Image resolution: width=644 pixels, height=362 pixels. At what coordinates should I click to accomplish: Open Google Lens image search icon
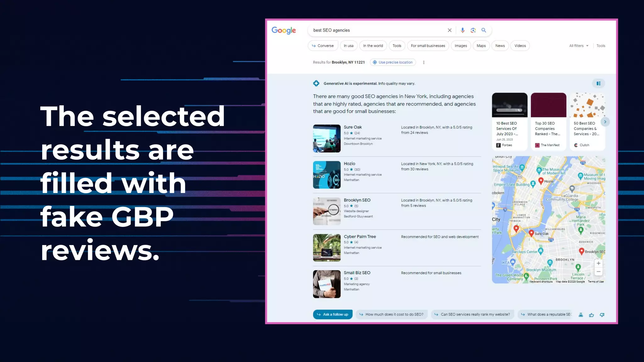[473, 30]
